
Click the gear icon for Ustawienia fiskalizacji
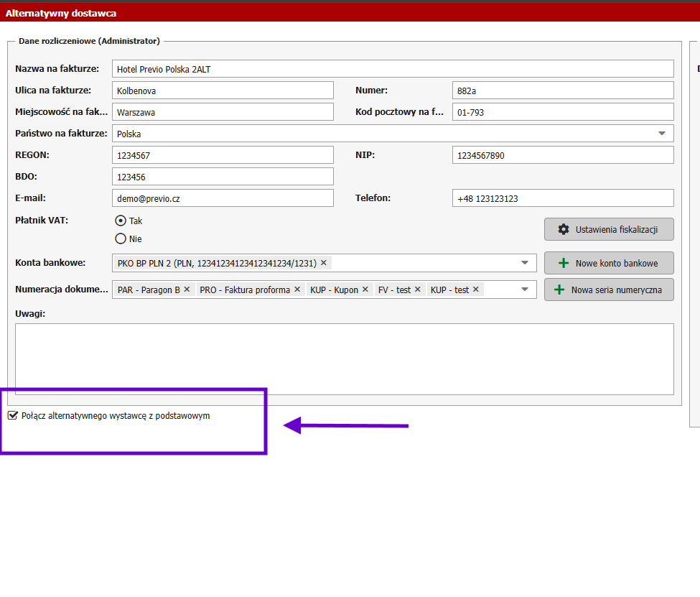563,229
